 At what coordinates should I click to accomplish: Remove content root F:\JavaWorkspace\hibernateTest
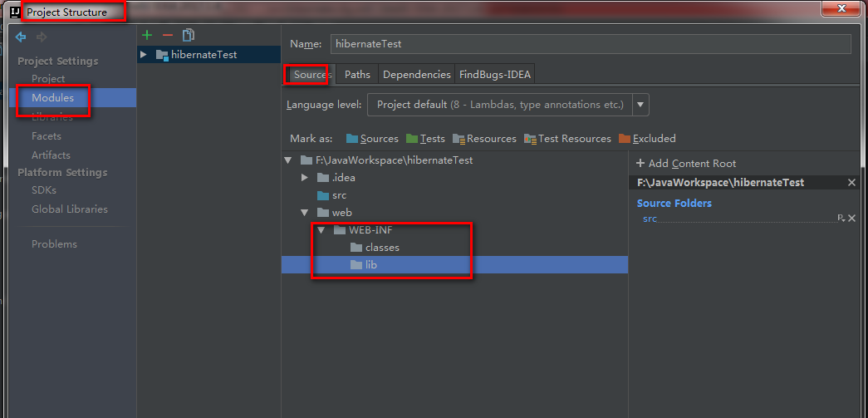(851, 183)
